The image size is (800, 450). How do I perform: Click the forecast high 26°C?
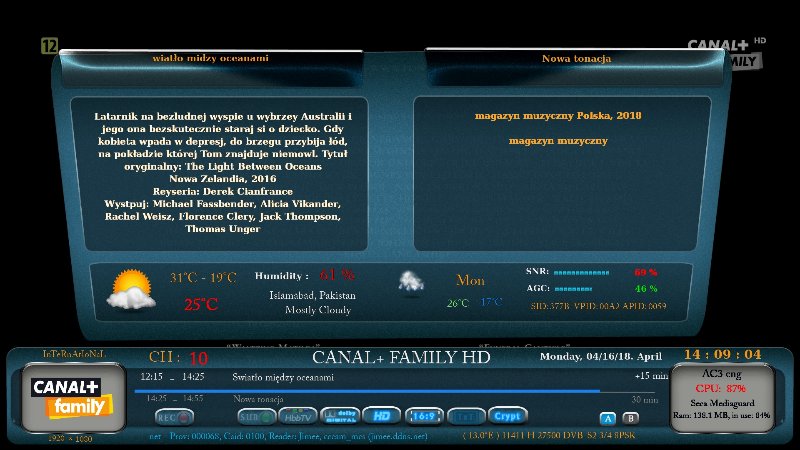[x=458, y=303]
